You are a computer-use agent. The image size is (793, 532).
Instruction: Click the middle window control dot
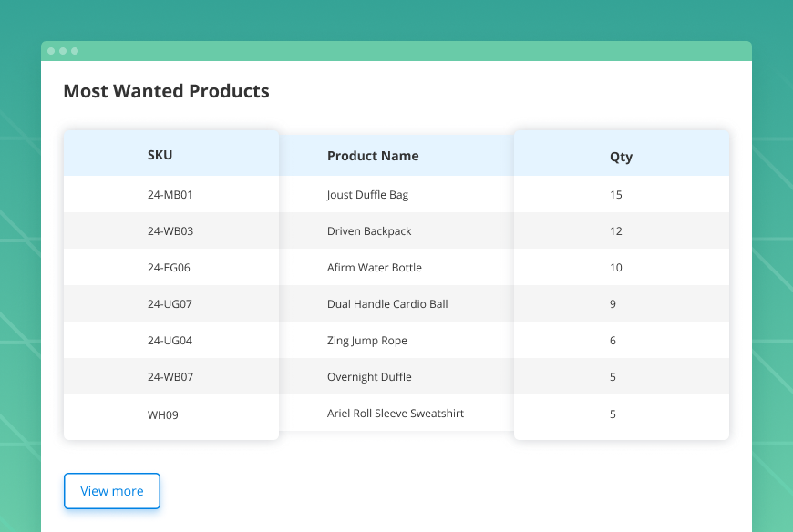[x=63, y=51]
